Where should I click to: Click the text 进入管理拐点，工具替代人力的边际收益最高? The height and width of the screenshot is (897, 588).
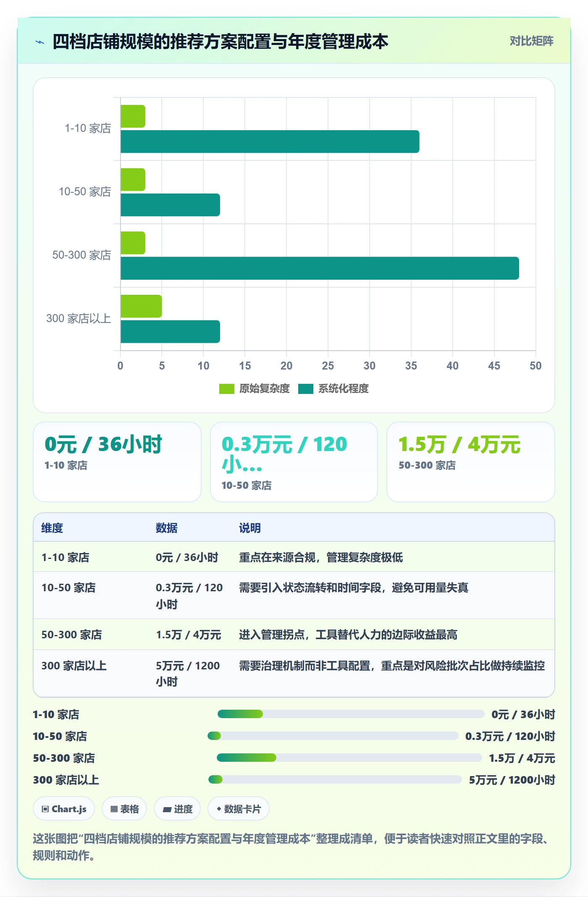[348, 635]
